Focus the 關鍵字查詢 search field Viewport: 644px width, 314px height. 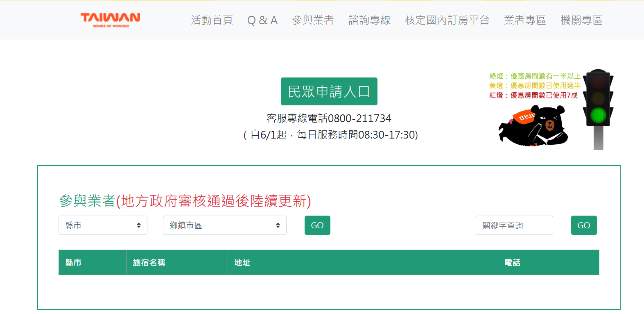pyautogui.click(x=514, y=225)
